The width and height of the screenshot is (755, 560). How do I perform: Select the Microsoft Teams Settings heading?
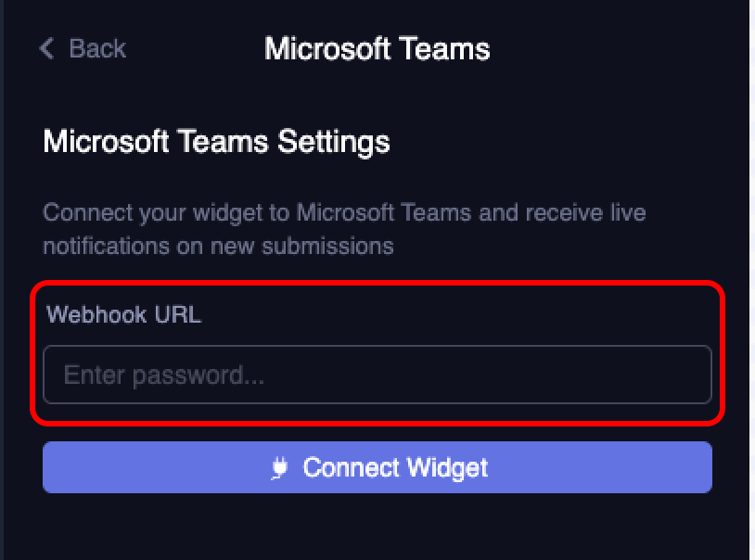coord(216,142)
